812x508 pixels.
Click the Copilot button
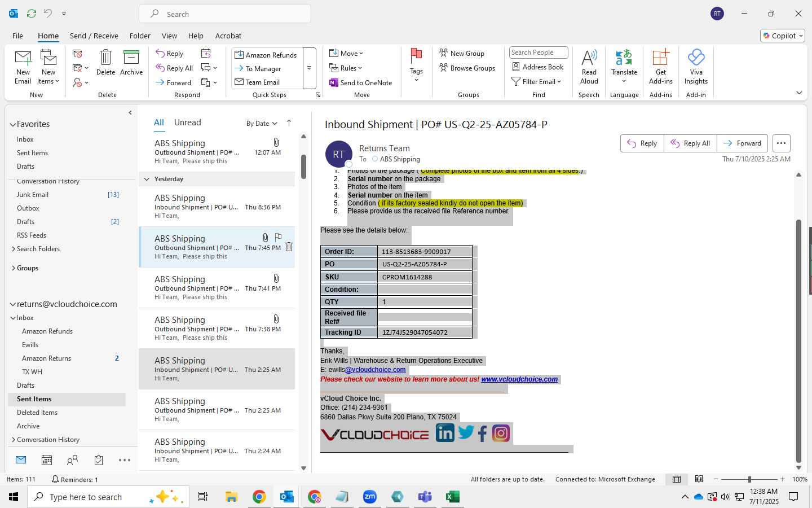tap(783, 36)
